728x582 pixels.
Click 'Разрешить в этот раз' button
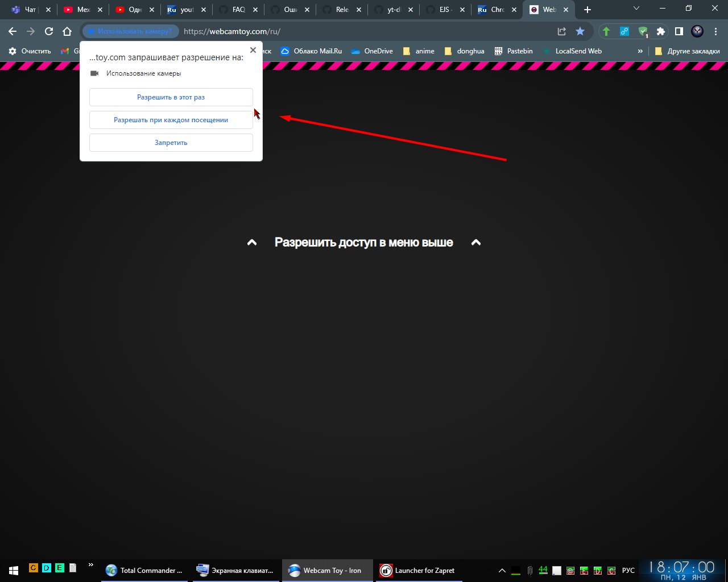point(171,97)
